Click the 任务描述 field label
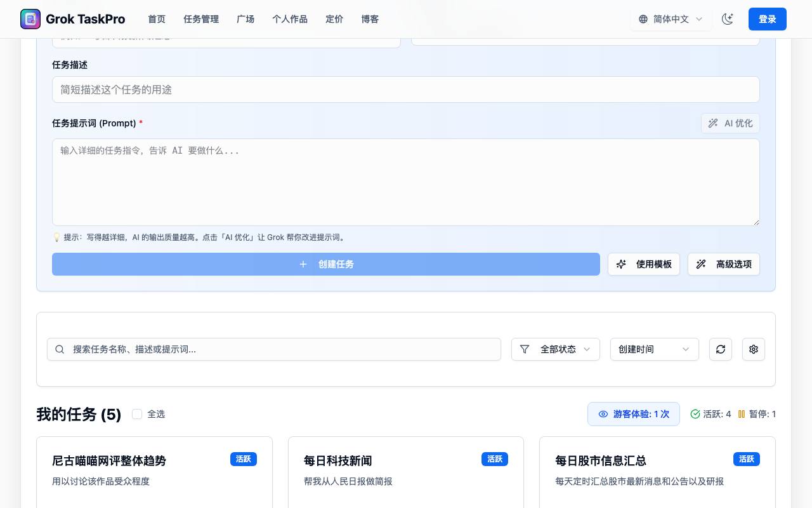Image resolution: width=812 pixels, height=508 pixels. point(70,65)
